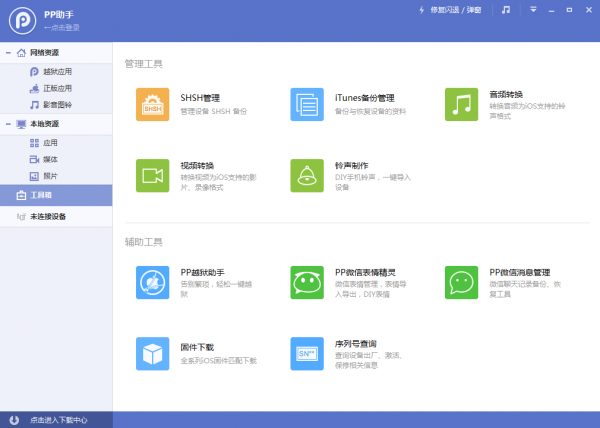Click the 视频转换 title text

click(197, 166)
